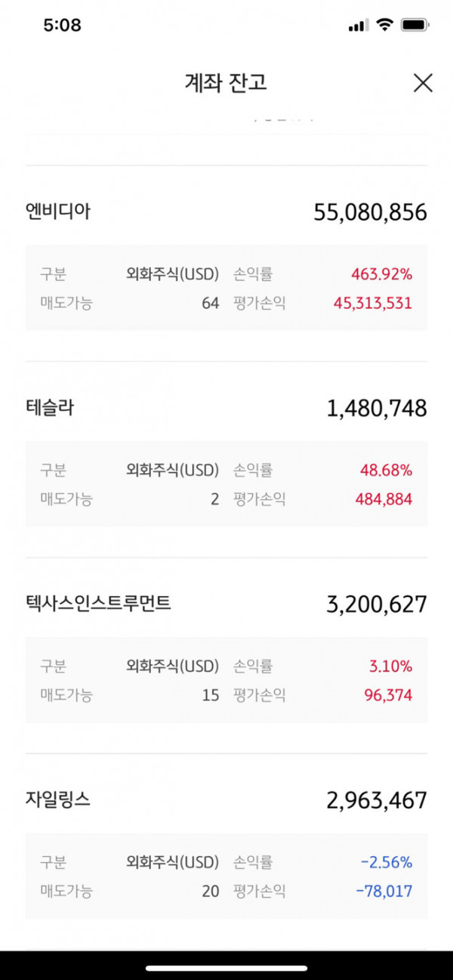Select the 1,480,748 테슬라 amount
Viewport: 453px width, 980px height.
(377, 409)
